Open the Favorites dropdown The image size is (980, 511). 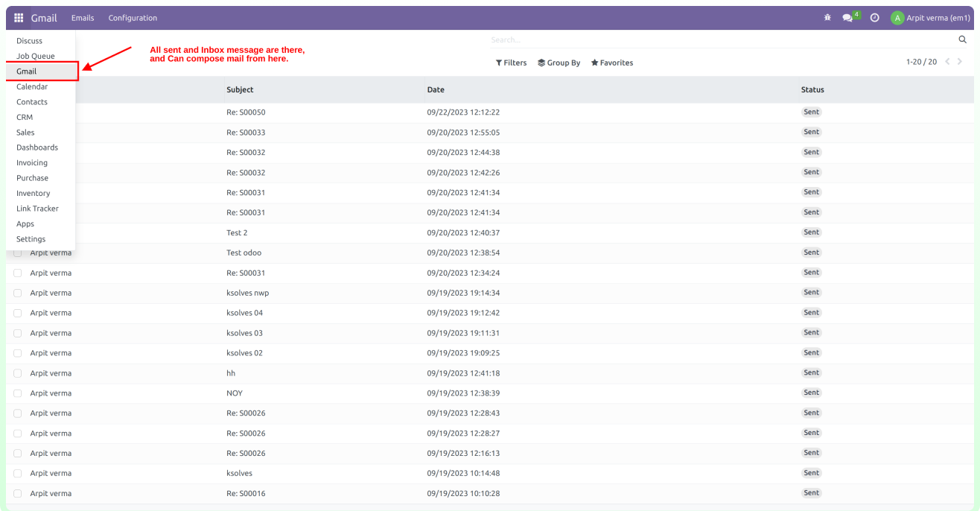612,63
